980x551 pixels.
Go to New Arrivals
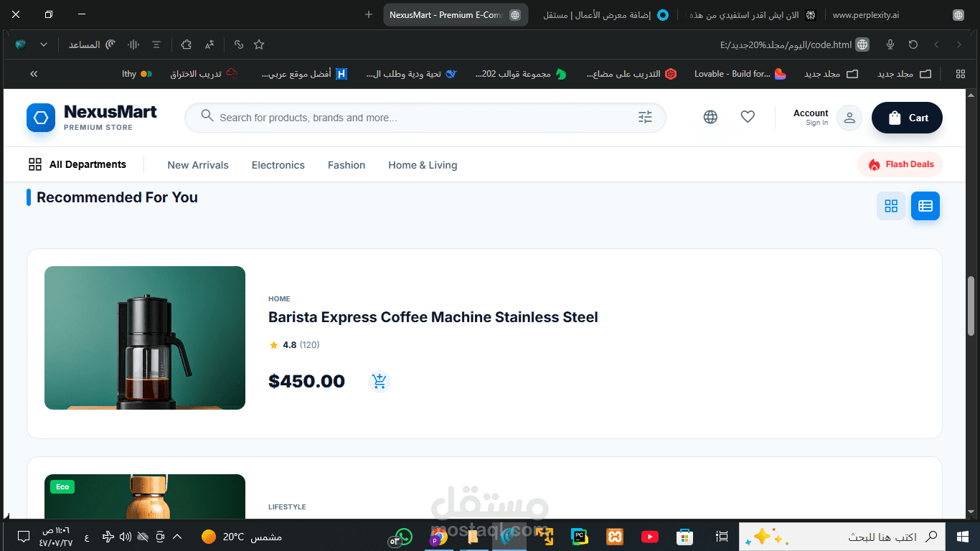(198, 165)
